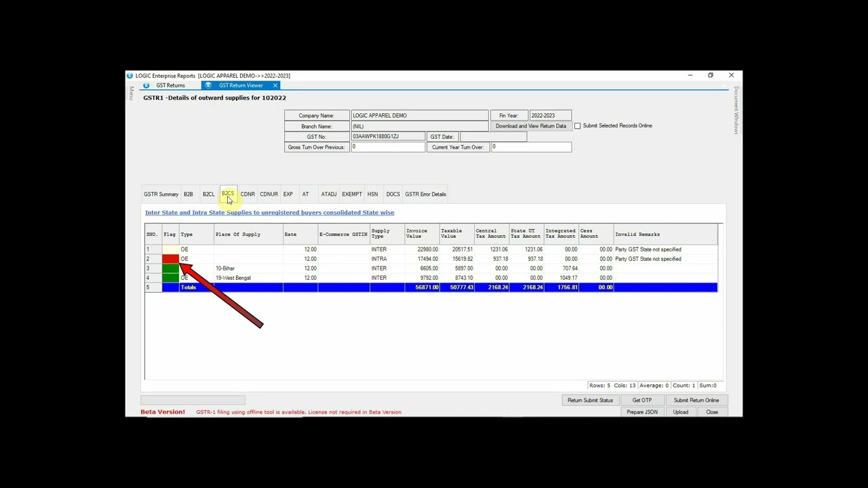Click the pale yellow flag cell in row 1
The height and width of the screenshot is (488, 868).
click(x=170, y=249)
